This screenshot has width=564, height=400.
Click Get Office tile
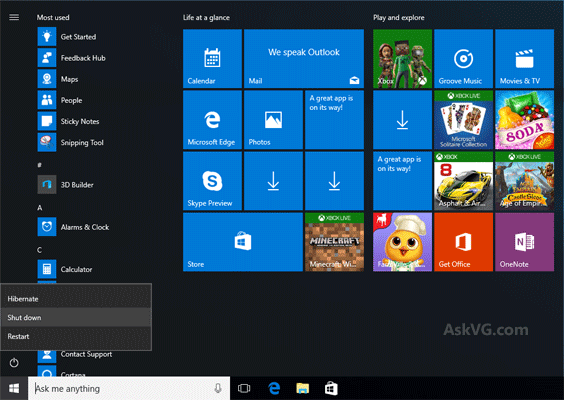tap(464, 242)
